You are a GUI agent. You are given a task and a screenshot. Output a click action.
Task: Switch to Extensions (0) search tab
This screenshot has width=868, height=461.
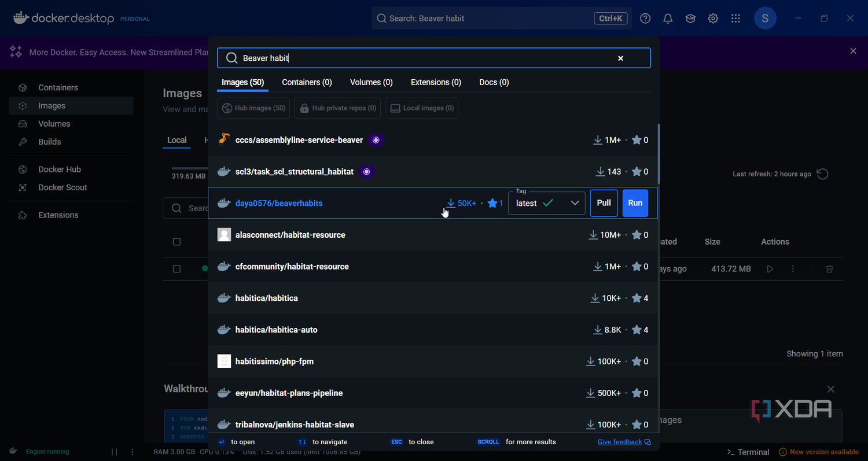click(436, 82)
